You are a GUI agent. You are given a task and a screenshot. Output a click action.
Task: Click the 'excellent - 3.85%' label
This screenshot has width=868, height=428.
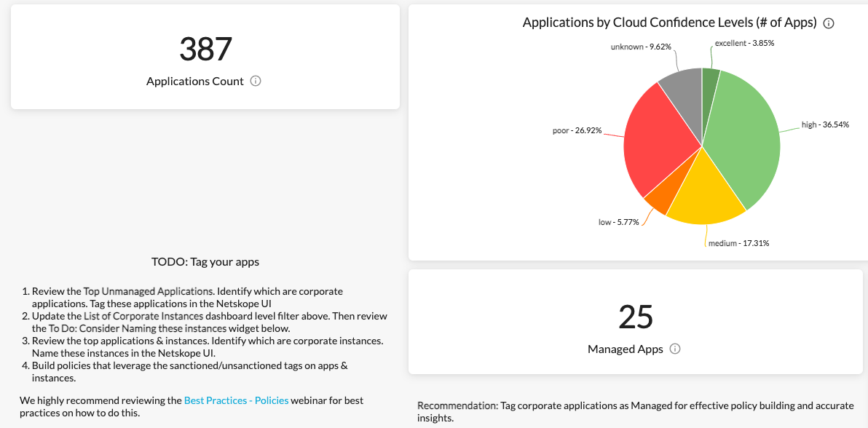click(x=744, y=43)
